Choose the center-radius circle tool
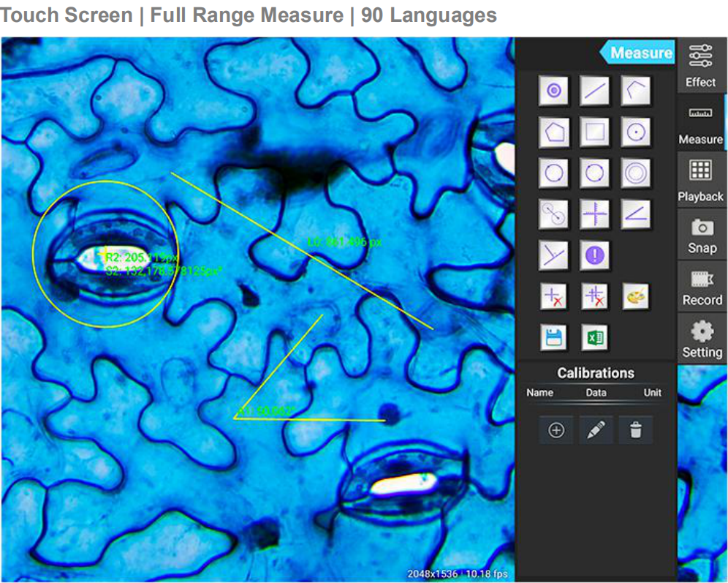The height and width of the screenshot is (583, 728). [635, 132]
